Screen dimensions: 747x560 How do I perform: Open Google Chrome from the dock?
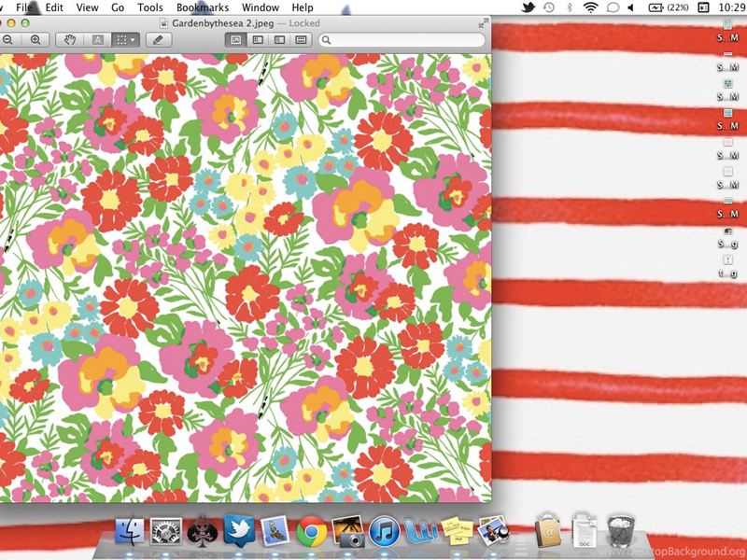311,532
